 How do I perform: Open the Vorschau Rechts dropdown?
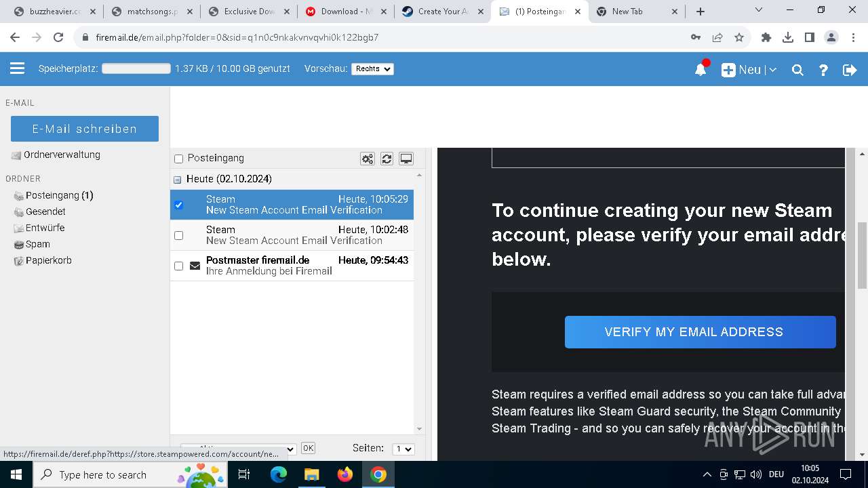pos(372,68)
